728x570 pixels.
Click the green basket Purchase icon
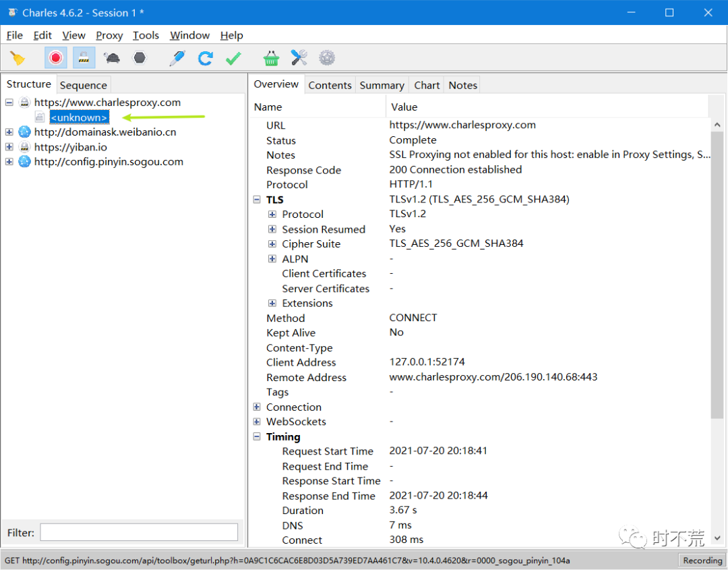[x=271, y=58]
